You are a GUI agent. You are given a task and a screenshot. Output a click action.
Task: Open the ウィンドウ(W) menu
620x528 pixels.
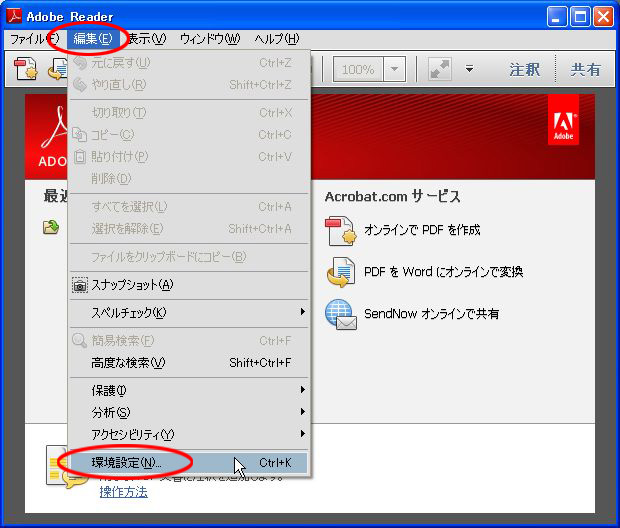(210, 39)
